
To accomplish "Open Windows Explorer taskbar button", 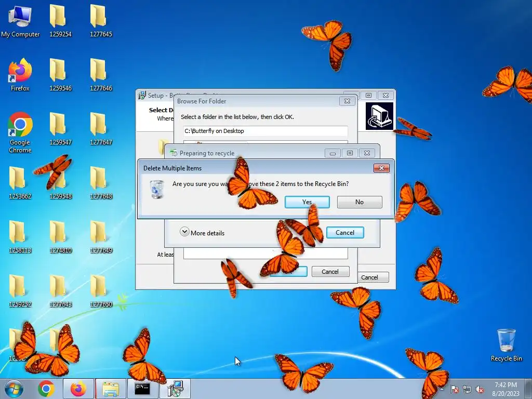I will point(111,389).
